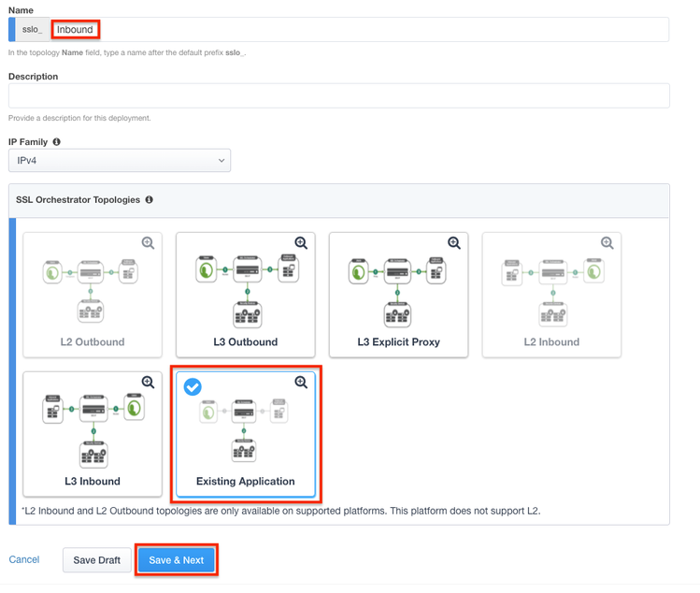
Task: Open the IP Family dropdown
Action: pyautogui.click(x=120, y=161)
